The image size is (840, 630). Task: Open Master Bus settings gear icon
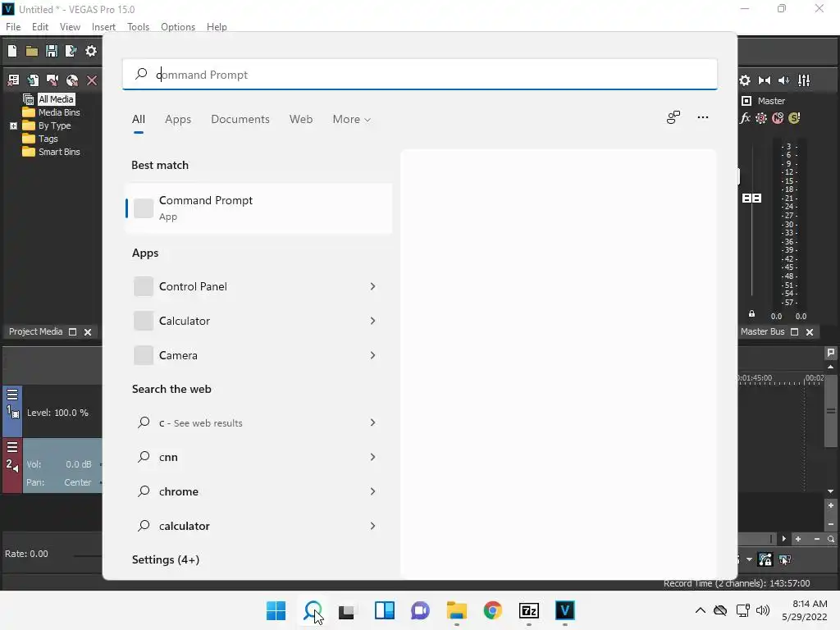(x=745, y=80)
